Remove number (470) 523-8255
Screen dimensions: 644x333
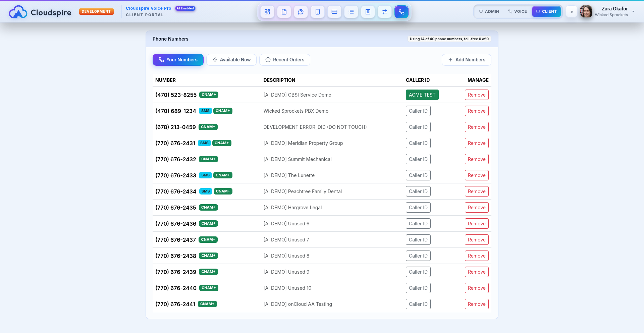coord(477,95)
